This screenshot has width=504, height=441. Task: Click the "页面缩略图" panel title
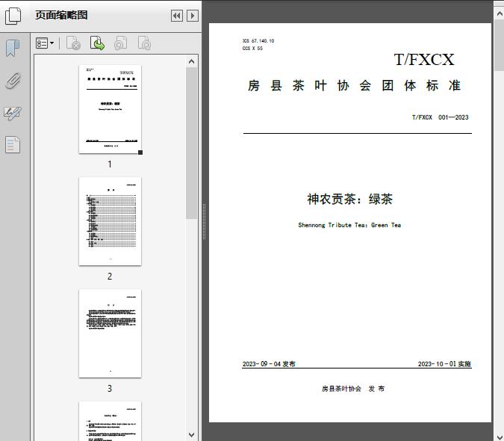coord(61,15)
